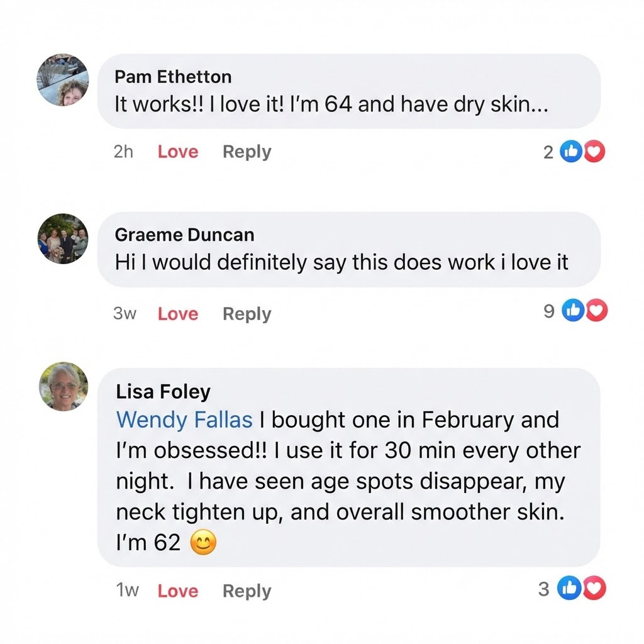Reply to Graeme Duncan's comment
The image size is (644, 644).
click(247, 314)
